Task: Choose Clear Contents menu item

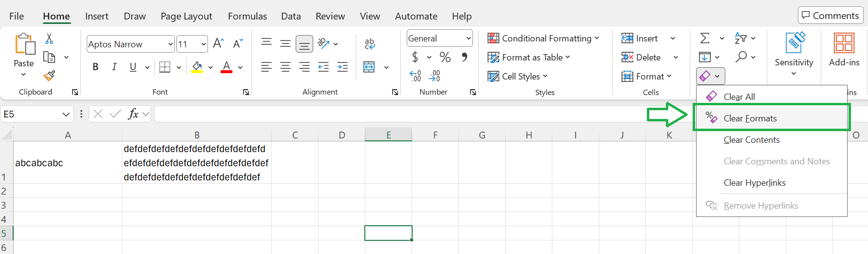Action: 772,140
